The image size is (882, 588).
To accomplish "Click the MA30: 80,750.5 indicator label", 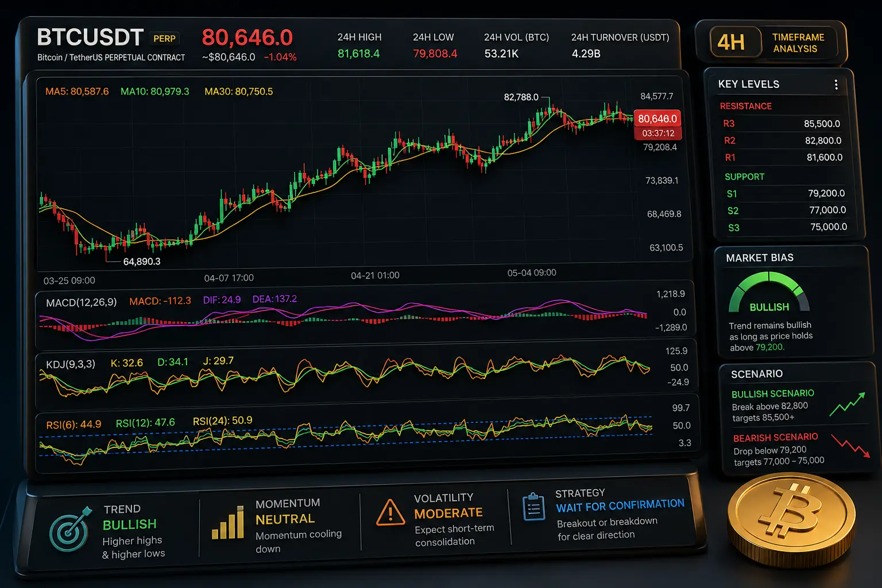I will (x=239, y=91).
